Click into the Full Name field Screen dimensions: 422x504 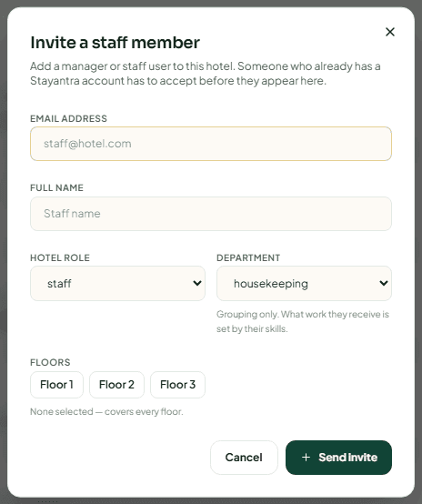click(211, 214)
